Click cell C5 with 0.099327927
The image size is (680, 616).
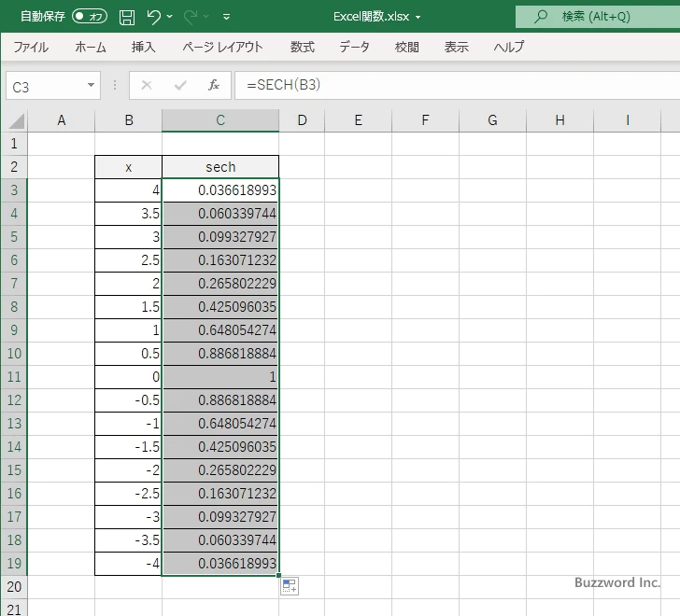tap(220, 237)
